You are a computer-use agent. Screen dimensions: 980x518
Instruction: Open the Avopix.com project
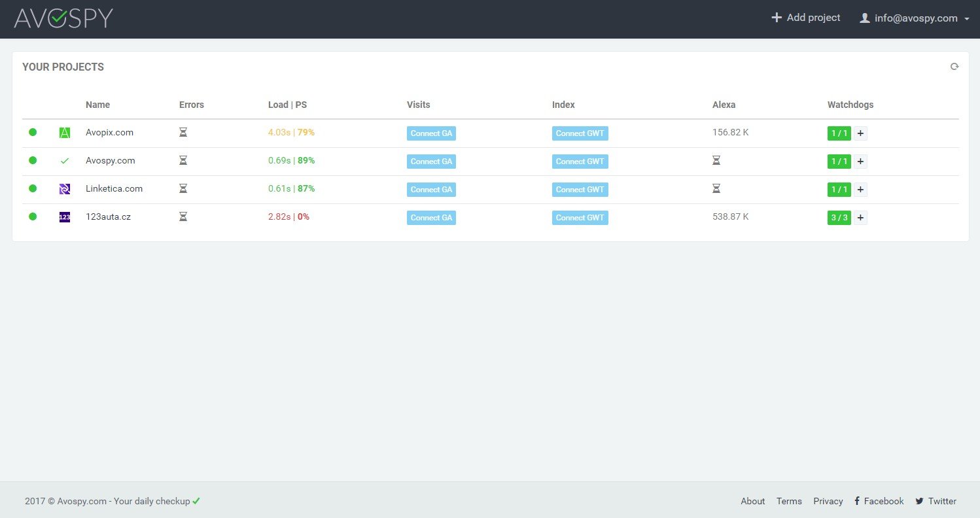(x=109, y=132)
